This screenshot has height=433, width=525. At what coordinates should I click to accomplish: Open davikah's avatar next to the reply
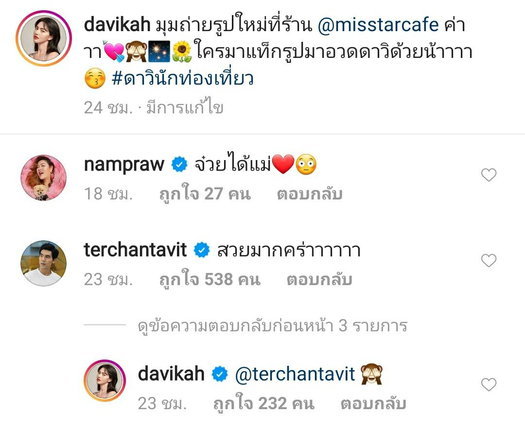click(x=105, y=381)
